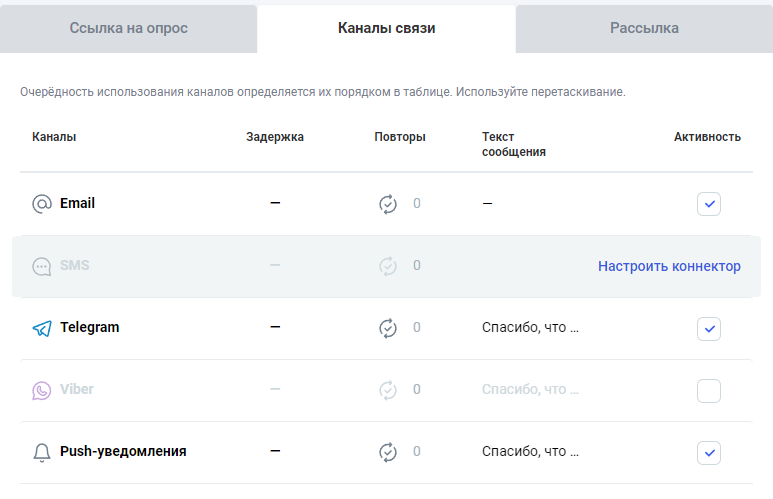This screenshot has width=773, height=499.
Task: Click the Push-уведомления row repeat icon
Action: click(x=388, y=452)
